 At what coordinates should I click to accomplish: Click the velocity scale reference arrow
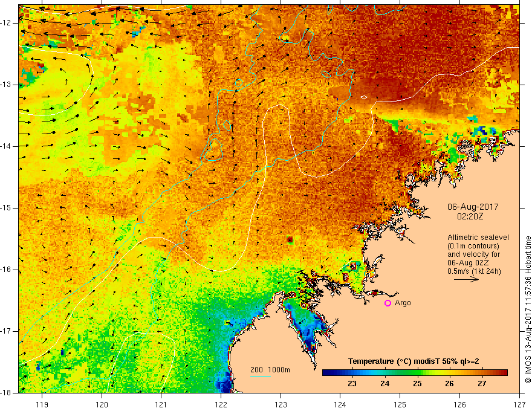point(466,279)
